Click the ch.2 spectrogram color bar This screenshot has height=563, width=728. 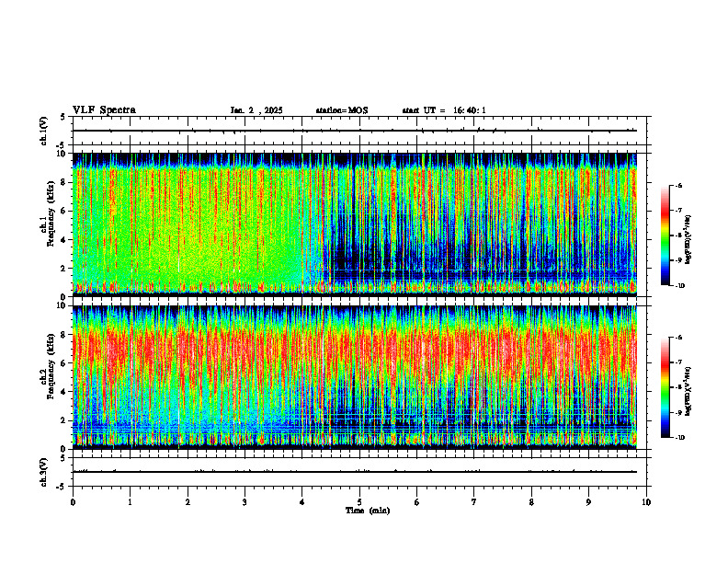(665, 387)
